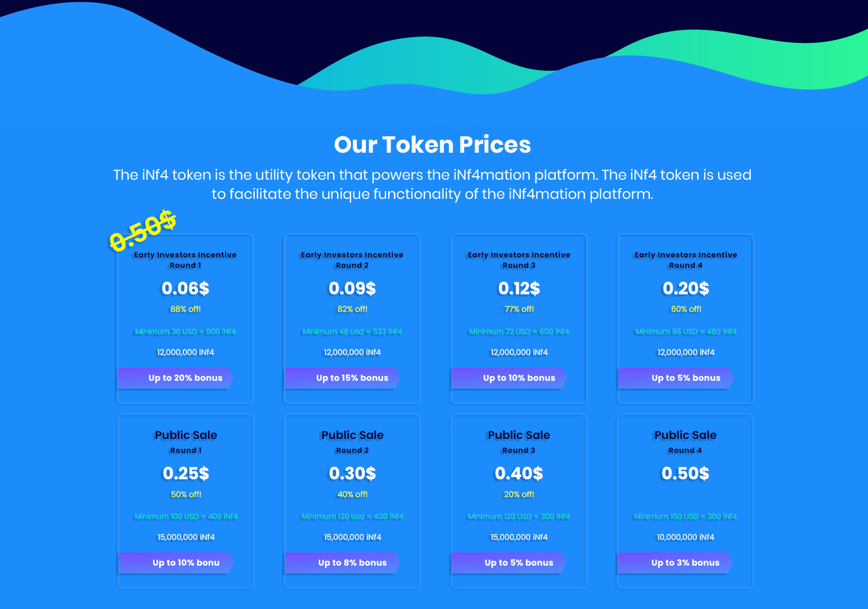This screenshot has height=609, width=868.
Task: Click the 0.06$ price in Round 1
Action: [185, 288]
